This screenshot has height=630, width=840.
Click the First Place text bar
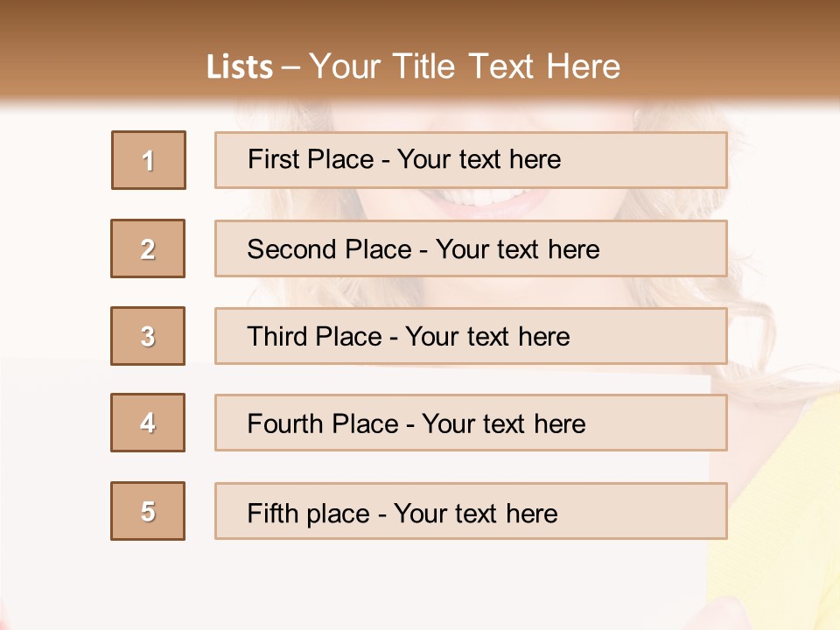471,160
